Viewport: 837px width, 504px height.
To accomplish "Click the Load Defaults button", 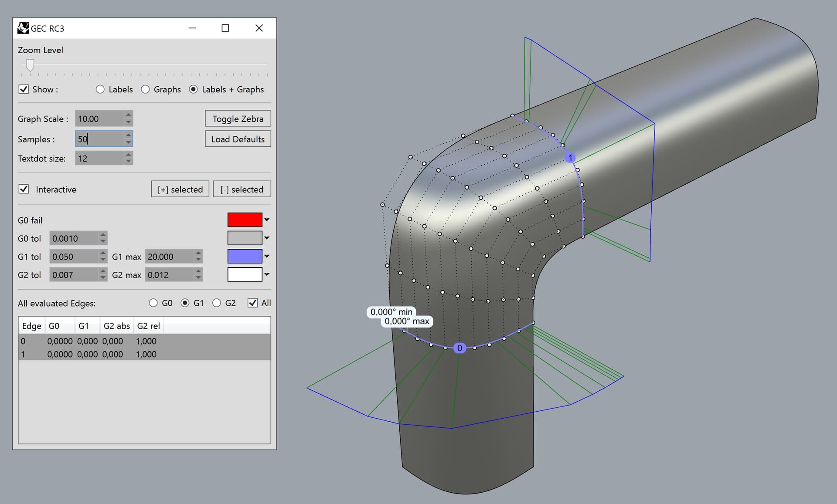I will (x=238, y=139).
